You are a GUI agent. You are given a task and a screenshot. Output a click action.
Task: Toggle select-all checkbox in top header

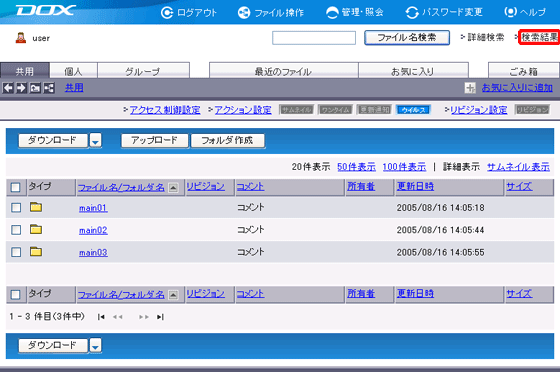[15, 187]
